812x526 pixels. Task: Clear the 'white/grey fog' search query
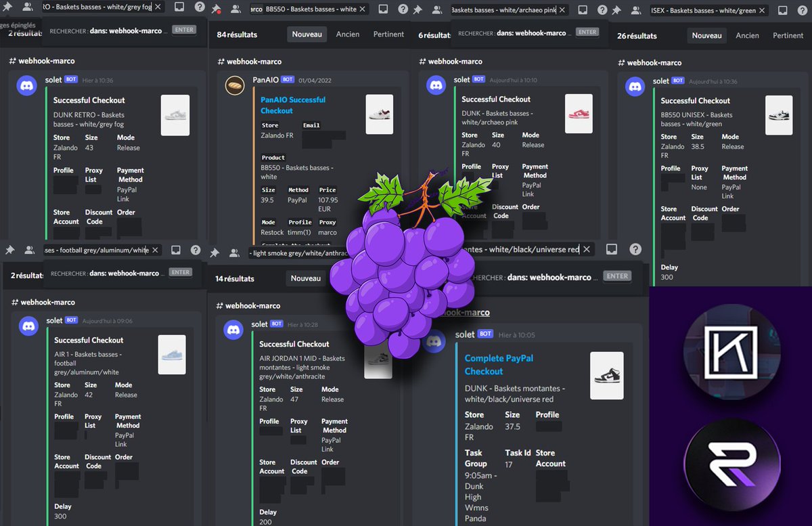tap(158, 7)
